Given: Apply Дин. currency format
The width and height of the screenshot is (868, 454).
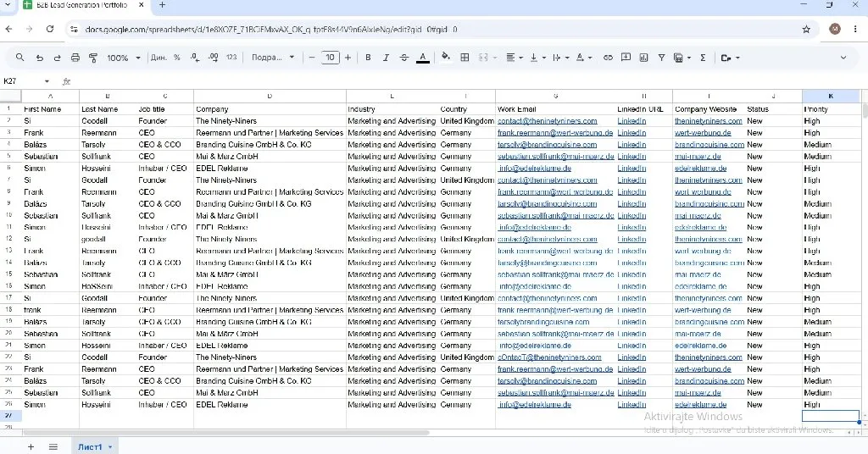Looking at the screenshot, I should [159, 58].
